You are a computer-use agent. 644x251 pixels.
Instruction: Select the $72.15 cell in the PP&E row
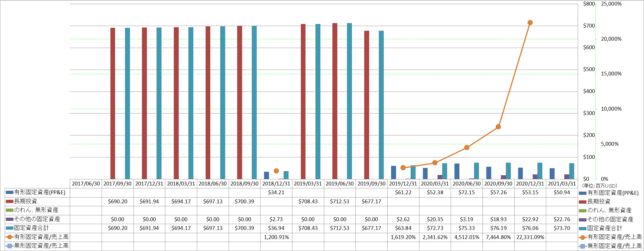pos(467,192)
